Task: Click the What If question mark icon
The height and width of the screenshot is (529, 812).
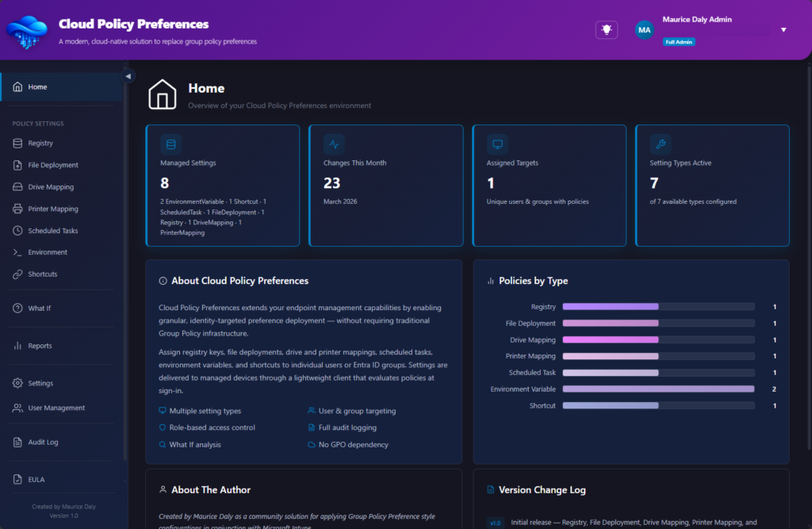Action: point(17,308)
